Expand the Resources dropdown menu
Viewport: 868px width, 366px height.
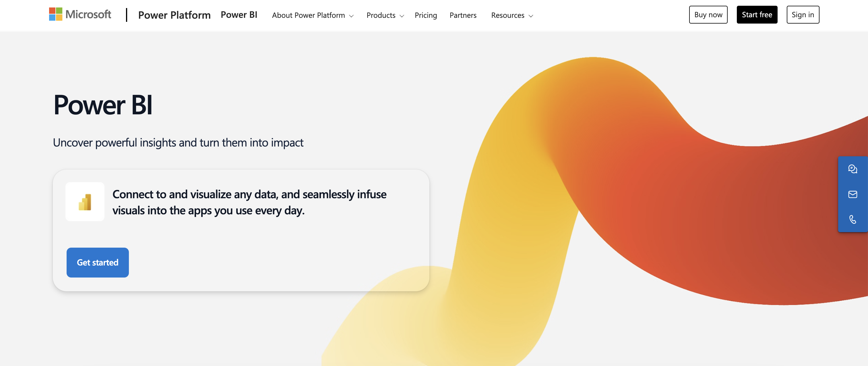click(x=511, y=15)
